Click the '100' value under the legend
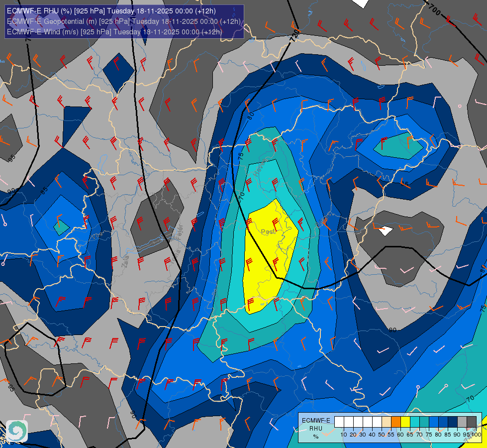Image resolution: width=487 pixels, height=448 pixels. (x=476, y=435)
